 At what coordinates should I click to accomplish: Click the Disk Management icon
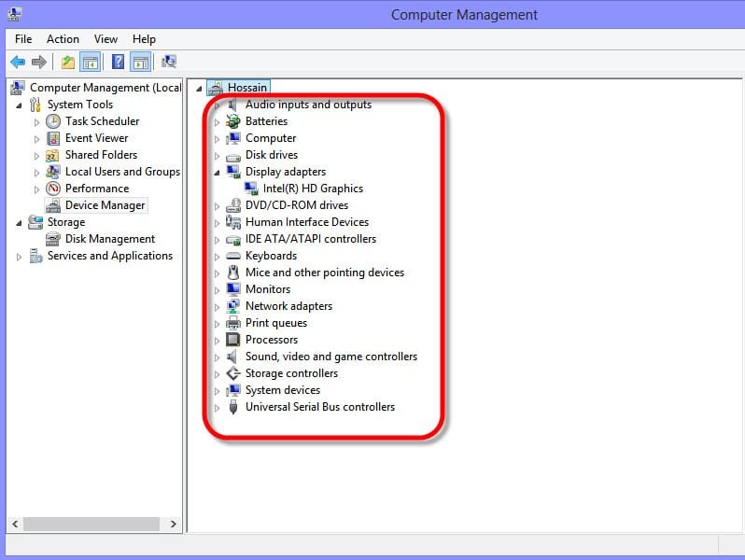pos(53,239)
